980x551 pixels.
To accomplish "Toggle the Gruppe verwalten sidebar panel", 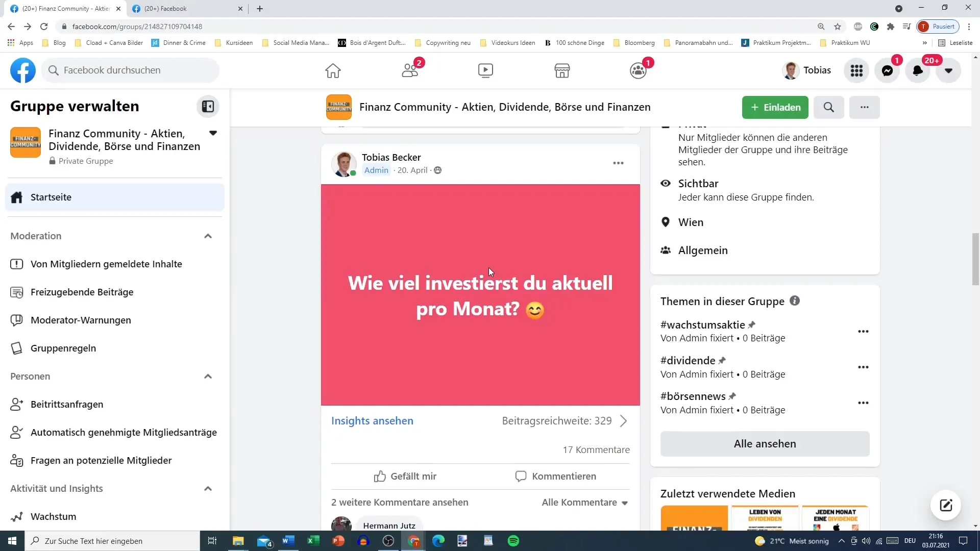I will point(208,106).
